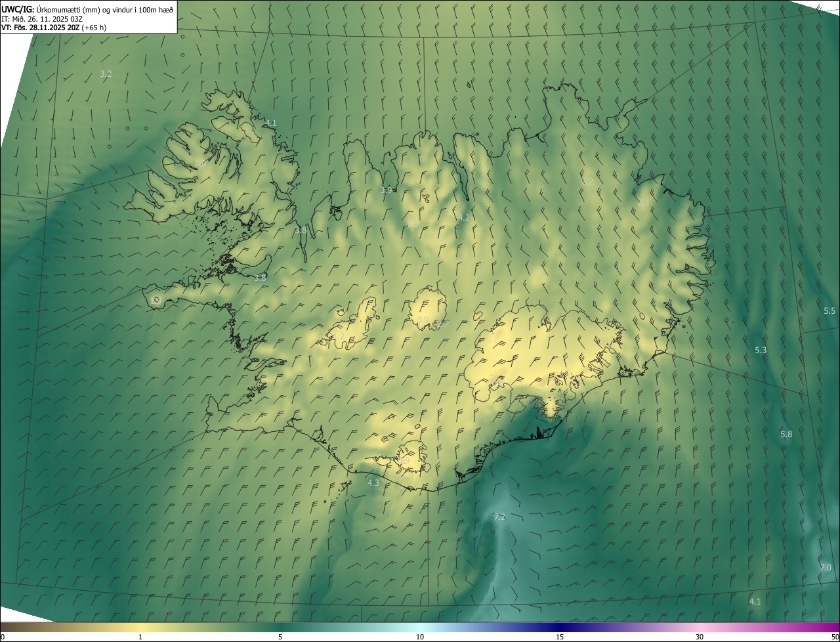Select the 15 tick on the colour scale
Viewport: 840px width, 642px height.
pos(560,637)
